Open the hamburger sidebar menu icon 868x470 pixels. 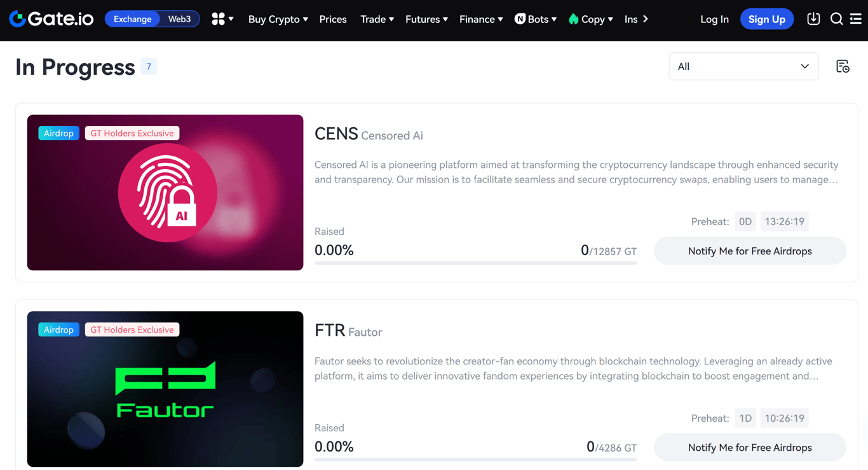click(856, 19)
